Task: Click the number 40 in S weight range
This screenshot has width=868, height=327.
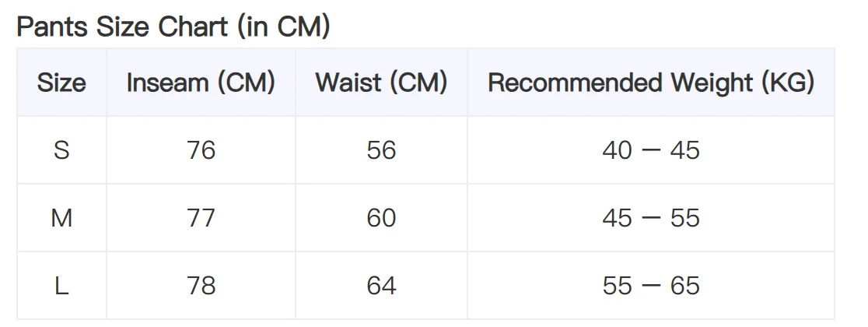Action: pos(617,149)
